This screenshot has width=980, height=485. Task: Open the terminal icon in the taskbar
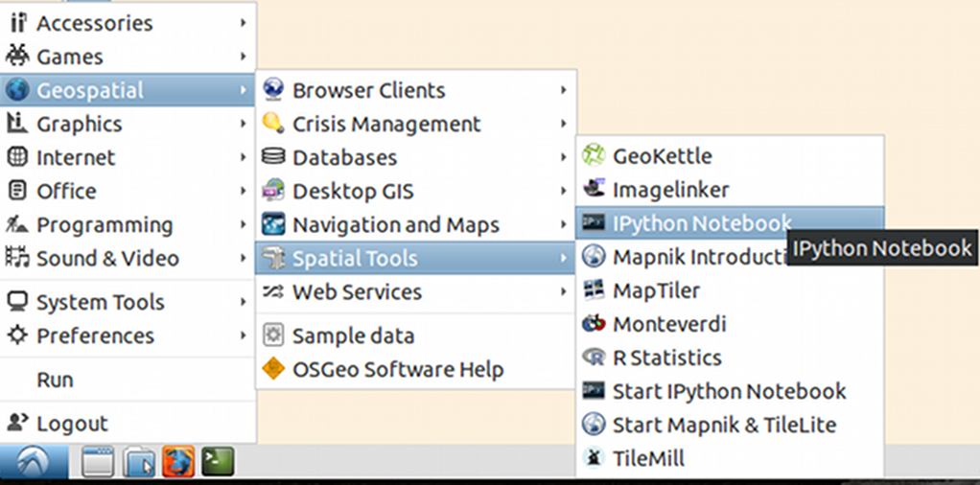[218, 463]
